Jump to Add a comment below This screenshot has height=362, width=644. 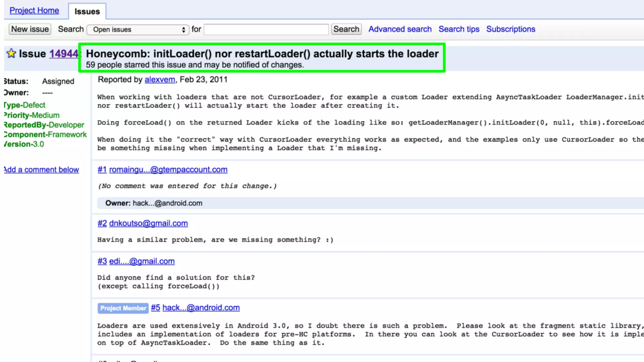[x=42, y=170]
